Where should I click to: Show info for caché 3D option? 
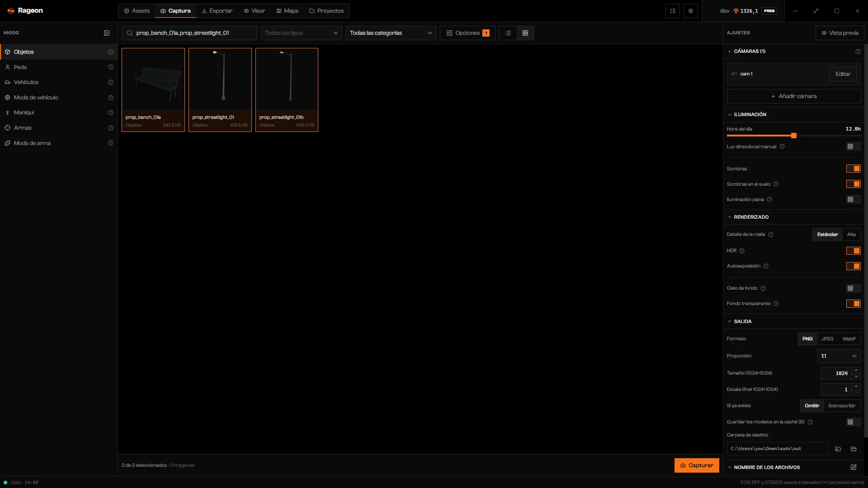pos(810,422)
